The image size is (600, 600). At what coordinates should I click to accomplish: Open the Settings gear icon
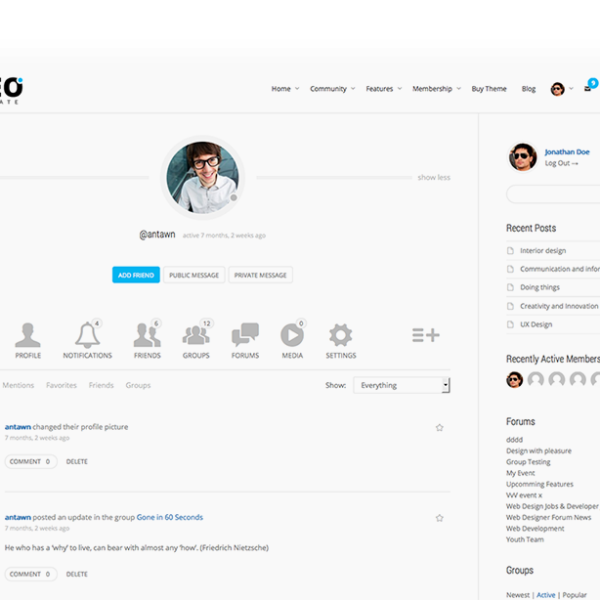[341, 336]
